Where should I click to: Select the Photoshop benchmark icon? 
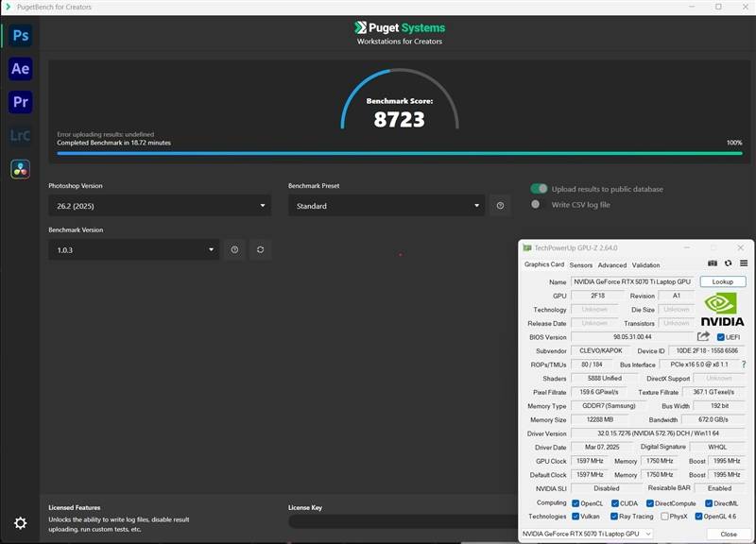pos(20,36)
